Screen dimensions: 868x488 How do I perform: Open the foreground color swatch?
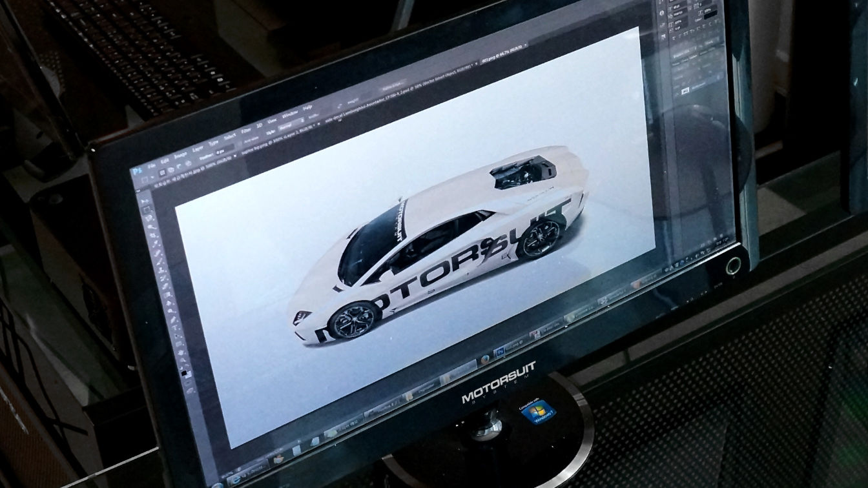point(184,373)
